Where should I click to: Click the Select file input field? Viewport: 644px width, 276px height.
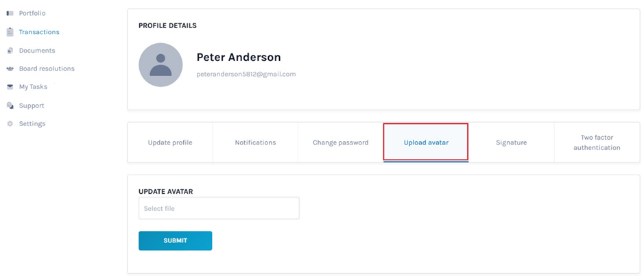tap(219, 208)
